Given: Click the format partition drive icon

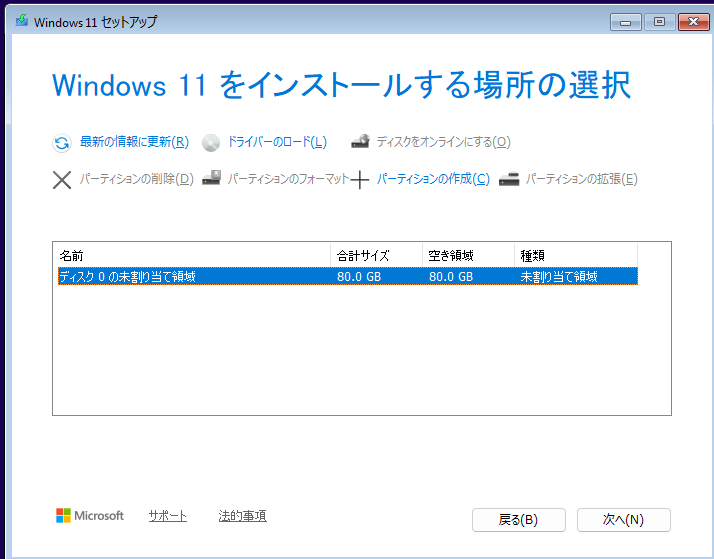Looking at the screenshot, I should [211, 178].
